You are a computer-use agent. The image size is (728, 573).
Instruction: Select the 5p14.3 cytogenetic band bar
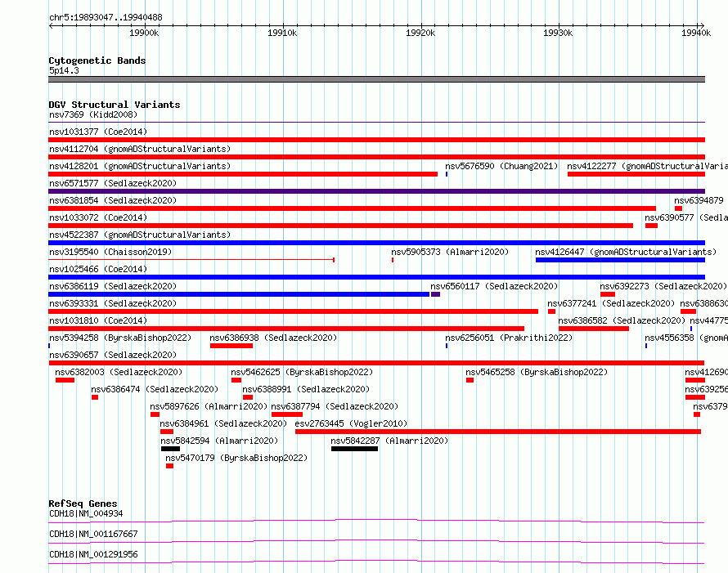point(376,79)
